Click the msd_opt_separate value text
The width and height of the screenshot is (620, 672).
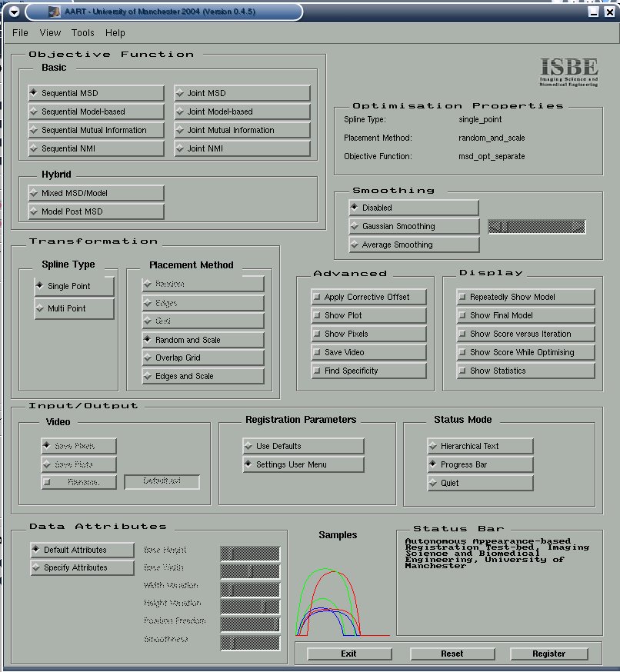click(492, 156)
